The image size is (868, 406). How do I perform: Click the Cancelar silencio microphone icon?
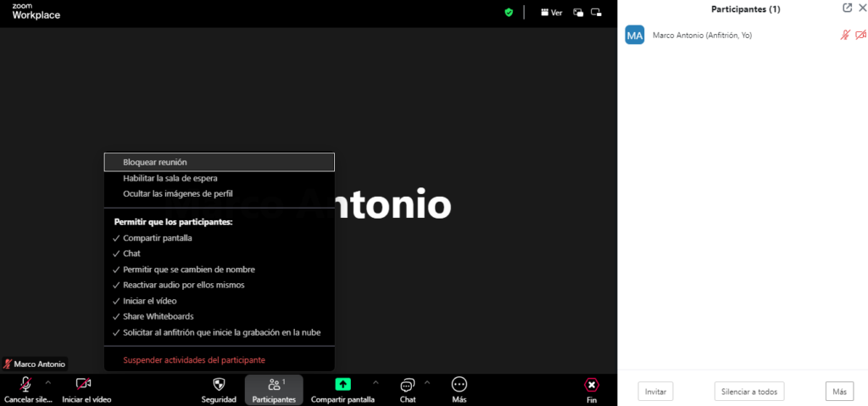[x=26, y=385]
